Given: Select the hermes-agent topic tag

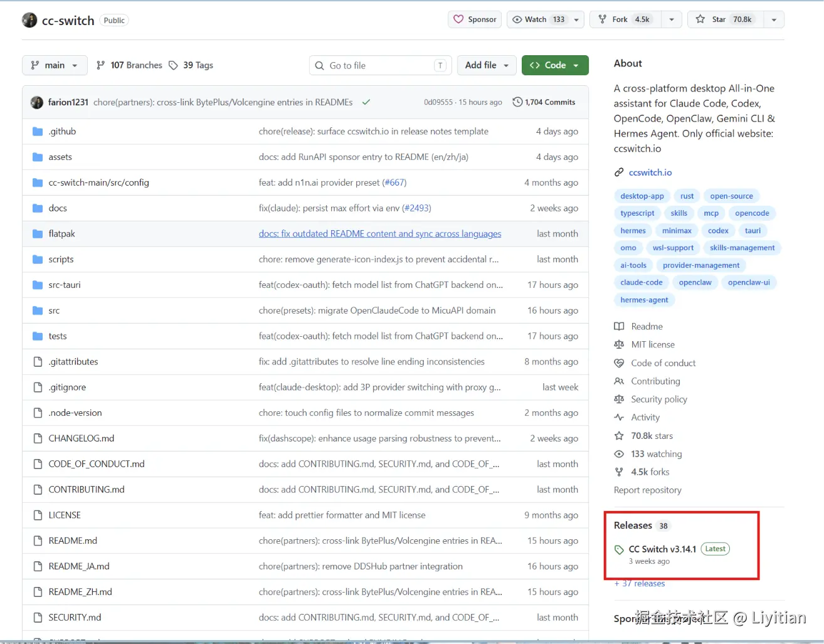Looking at the screenshot, I should [644, 300].
